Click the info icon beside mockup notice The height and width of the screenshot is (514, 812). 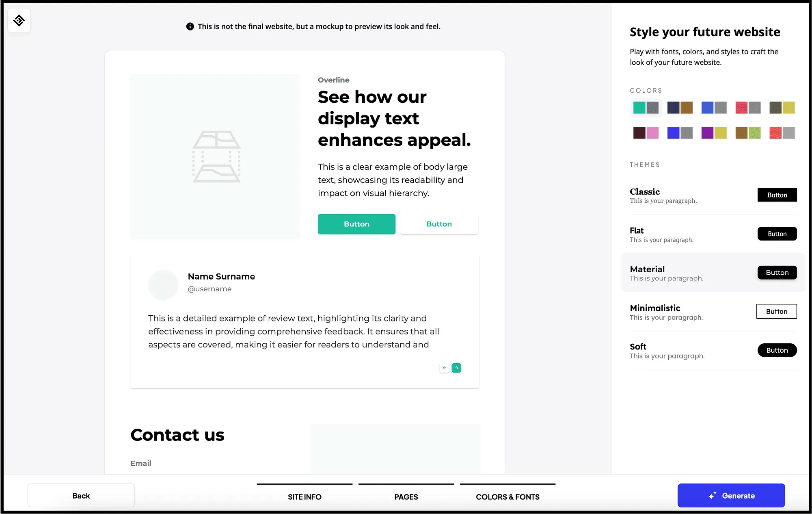coord(190,26)
